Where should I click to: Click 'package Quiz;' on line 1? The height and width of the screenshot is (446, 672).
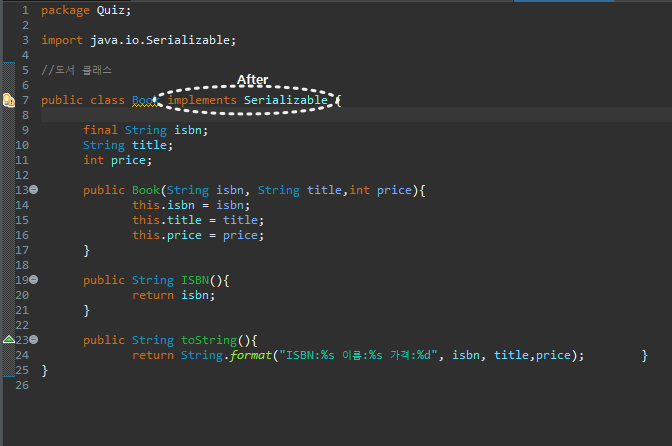pyautogui.click(x=86, y=10)
